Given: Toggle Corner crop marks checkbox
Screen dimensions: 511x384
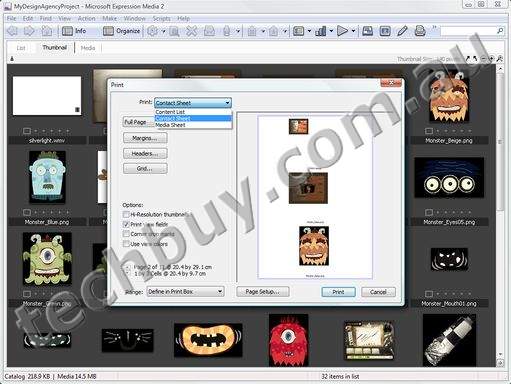Looking at the screenshot, I should pyautogui.click(x=126, y=234).
